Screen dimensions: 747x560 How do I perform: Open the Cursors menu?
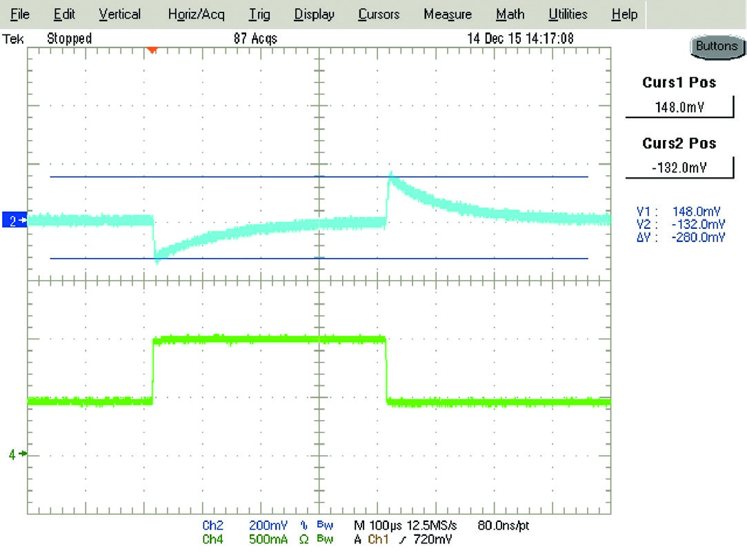(377, 14)
